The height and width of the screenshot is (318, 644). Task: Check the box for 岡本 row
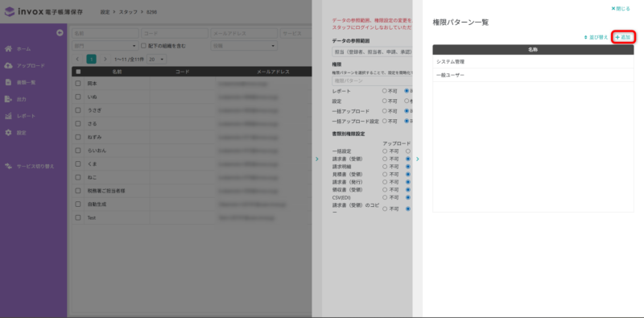(78, 84)
